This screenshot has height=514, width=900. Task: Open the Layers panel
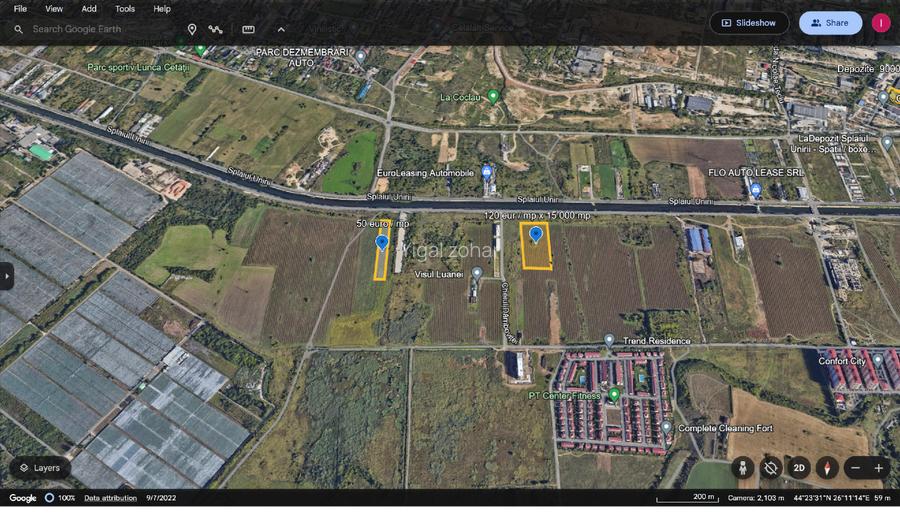pos(40,467)
